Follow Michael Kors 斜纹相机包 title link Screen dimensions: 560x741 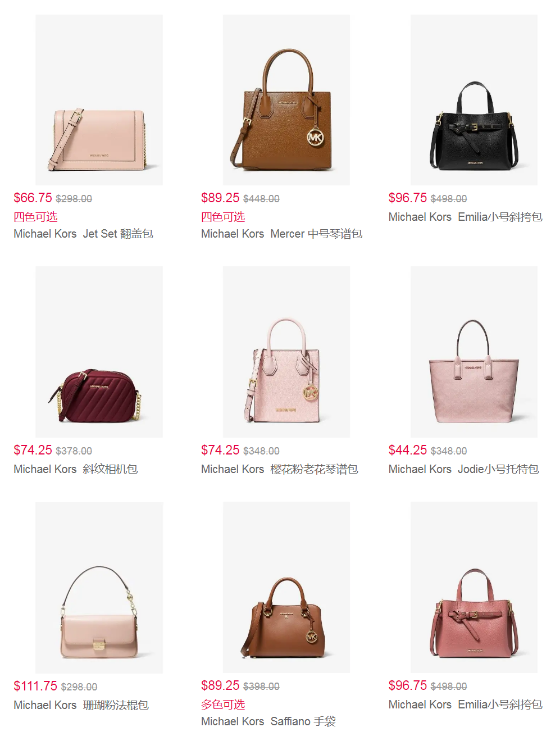click(x=76, y=469)
